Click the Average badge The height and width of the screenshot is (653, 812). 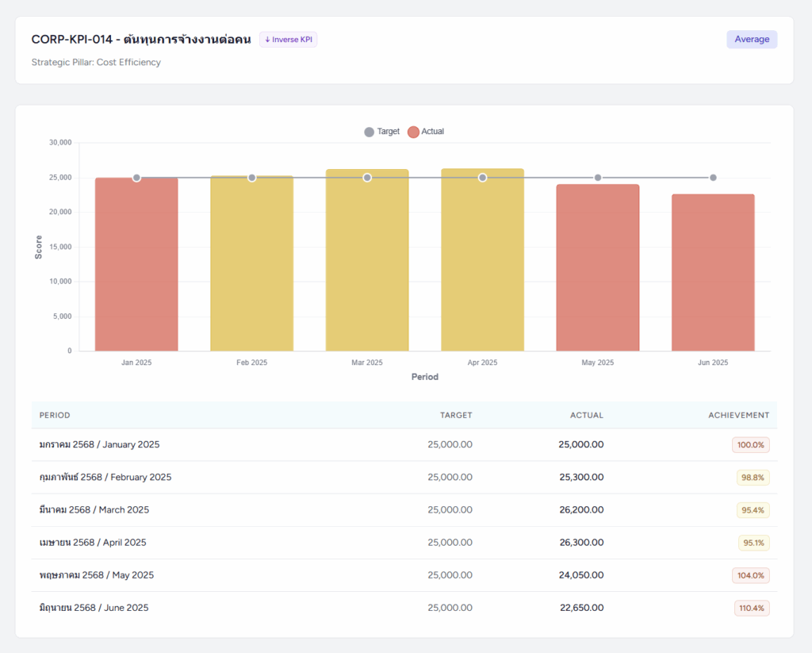click(751, 40)
